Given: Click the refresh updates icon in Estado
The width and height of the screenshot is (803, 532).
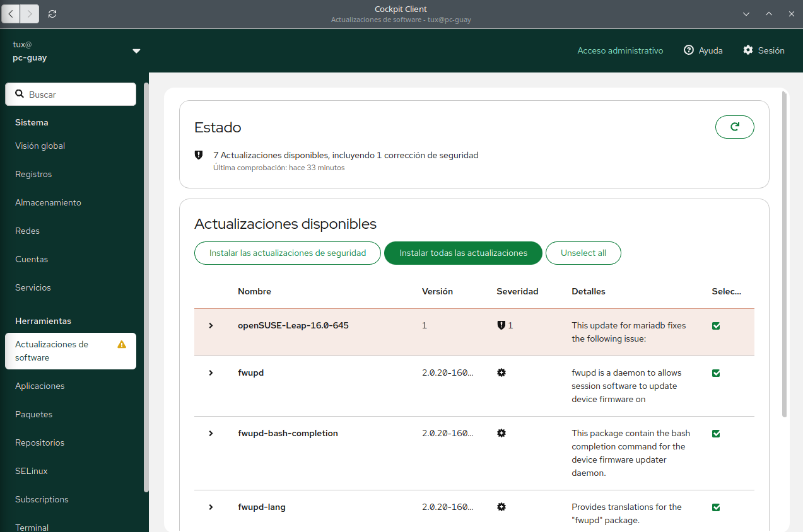Looking at the screenshot, I should click(734, 127).
